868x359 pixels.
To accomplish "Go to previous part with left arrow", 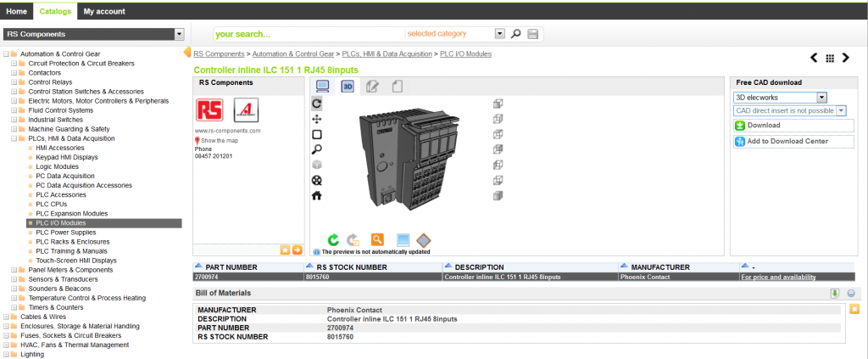I will point(814,58).
